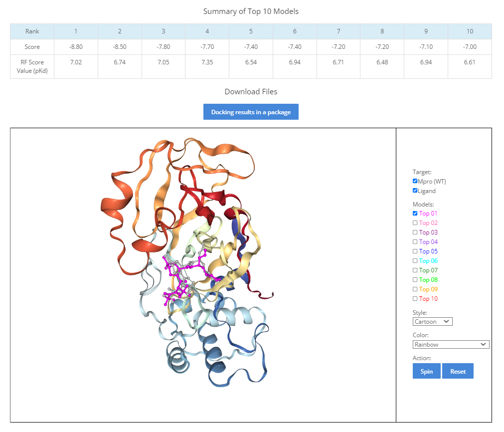Enable the Top 02 model checkbox
This screenshot has width=504, height=432.
pyautogui.click(x=415, y=223)
